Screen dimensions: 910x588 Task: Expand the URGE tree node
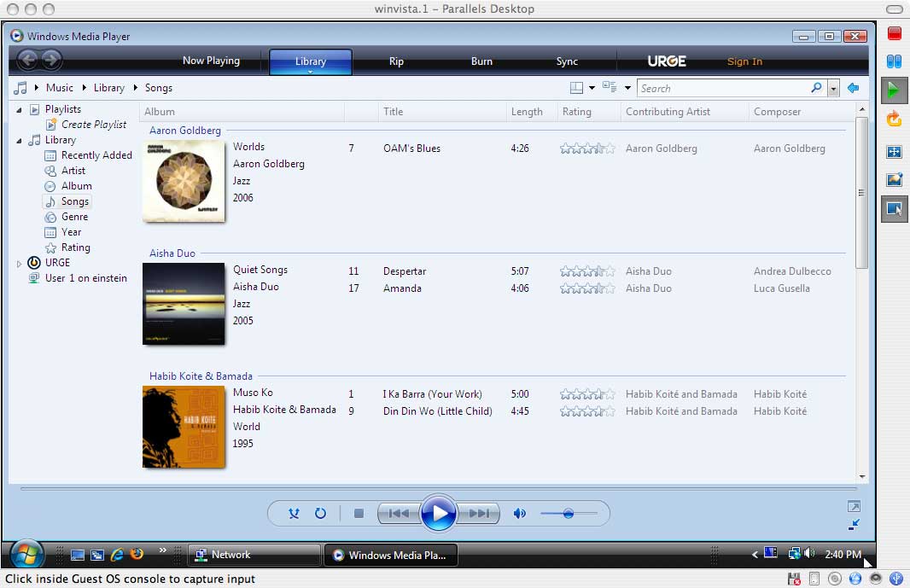point(19,264)
